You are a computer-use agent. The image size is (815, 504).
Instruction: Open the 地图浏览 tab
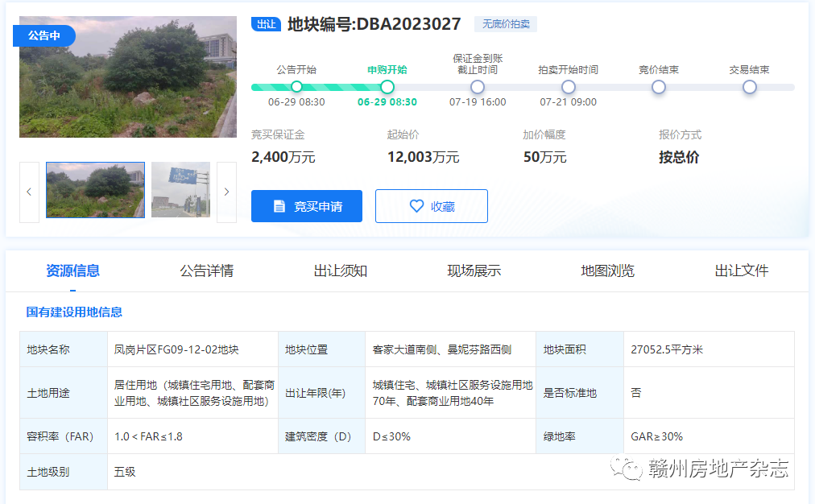607,271
